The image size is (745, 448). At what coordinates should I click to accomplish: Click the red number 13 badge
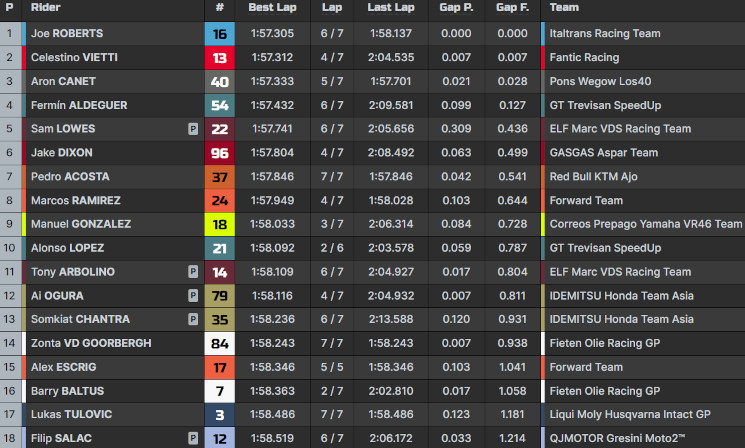219,58
